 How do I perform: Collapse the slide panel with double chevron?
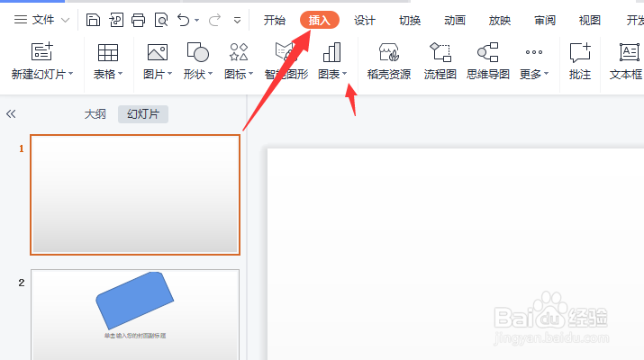click(x=11, y=113)
